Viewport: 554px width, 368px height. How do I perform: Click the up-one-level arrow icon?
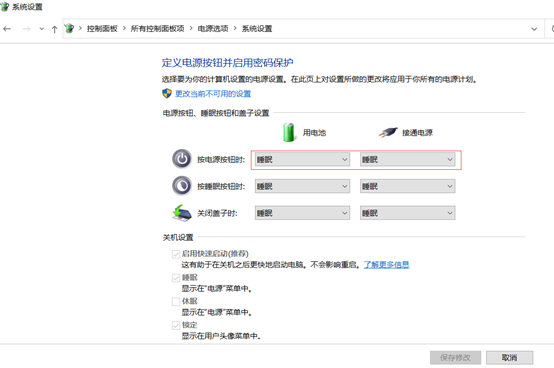(x=54, y=29)
